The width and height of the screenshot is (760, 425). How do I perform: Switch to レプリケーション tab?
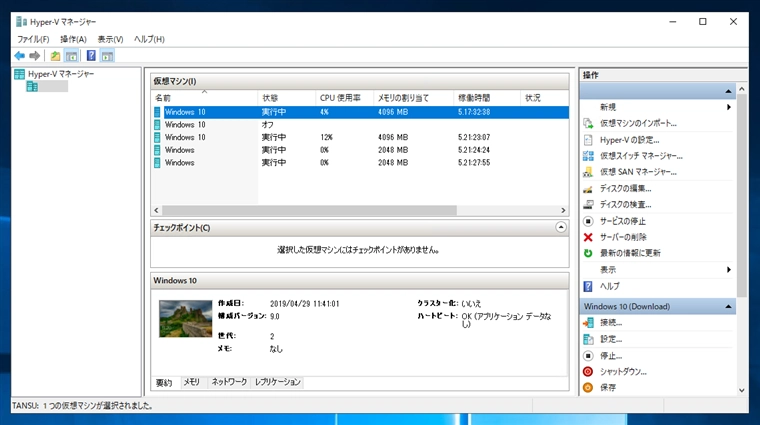click(278, 382)
